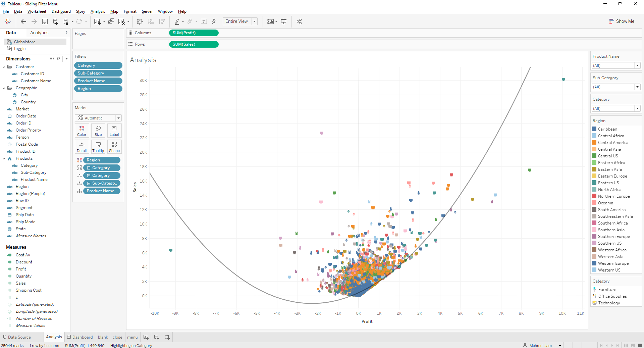Click the Clear Sheet icon
This screenshot has width=644, height=348.
tap(121, 21)
